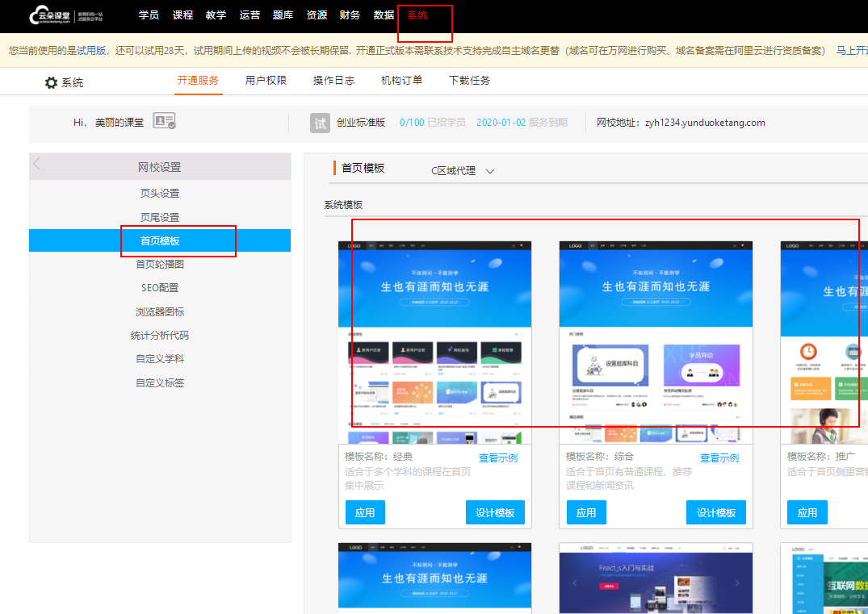The height and width of the screenshot is (614, 868).
Task: Switch to the 下载任务 tab
Action: [469, 81]
